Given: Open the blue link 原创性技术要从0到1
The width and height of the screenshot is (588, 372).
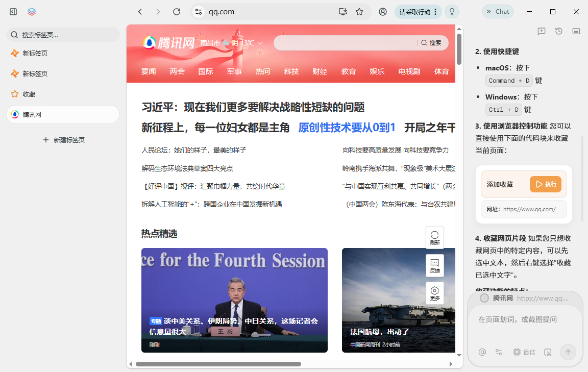Looking at the screenshot, I should click(347, 128).
